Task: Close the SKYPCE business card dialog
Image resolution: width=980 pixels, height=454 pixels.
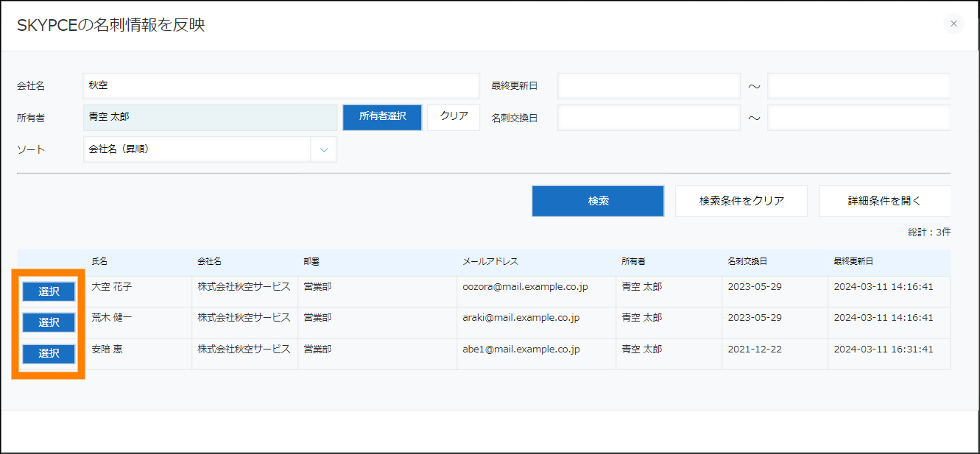Action: pyautogui.click(x=953, y=24)
